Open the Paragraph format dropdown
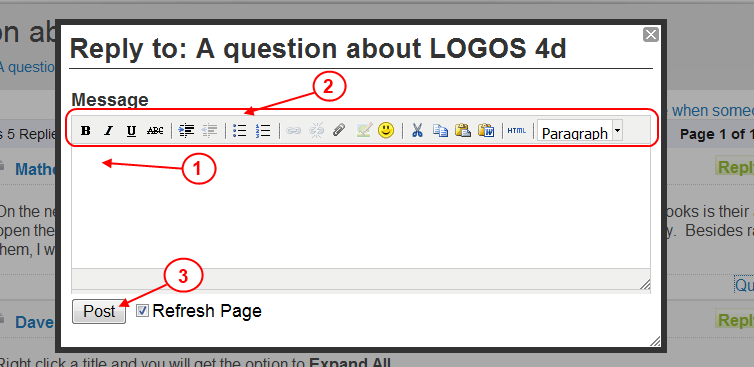Image resolution: width=754 pixels, height=367 pixels. coord(580,130)
